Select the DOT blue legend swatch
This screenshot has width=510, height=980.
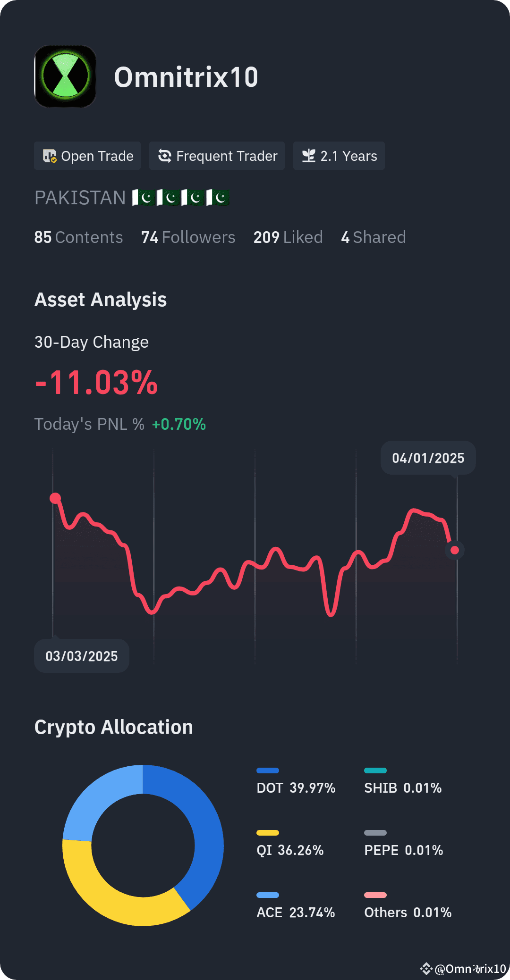[x=268, y=771]
